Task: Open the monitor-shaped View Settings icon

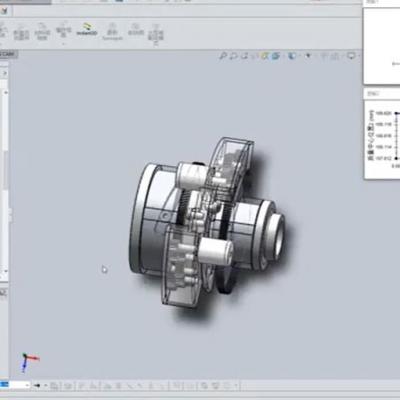Action: 351,56
